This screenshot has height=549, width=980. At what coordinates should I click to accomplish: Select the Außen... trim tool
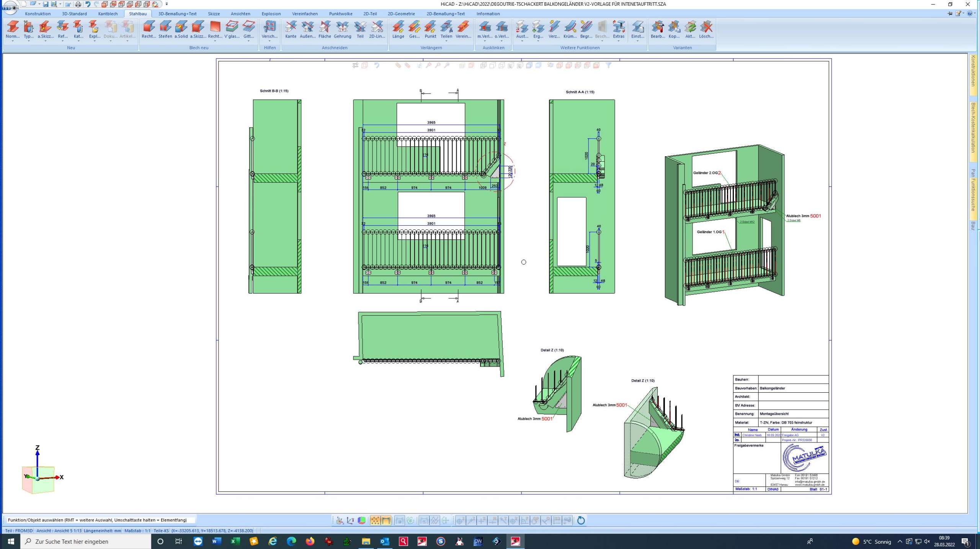(x=307, y=27)
